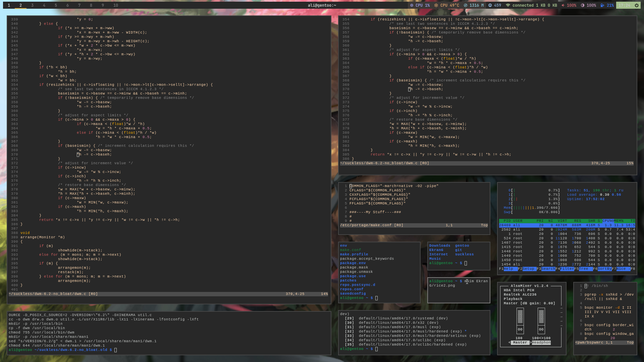Select htop process row PID 1407
Screen dimensions: 644x362
point(567,243)
